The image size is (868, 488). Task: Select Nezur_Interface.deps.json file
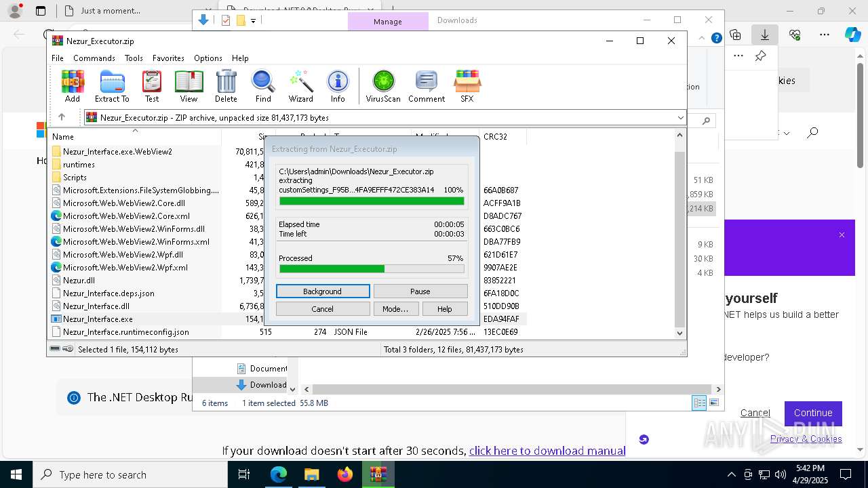pos(108,293)
